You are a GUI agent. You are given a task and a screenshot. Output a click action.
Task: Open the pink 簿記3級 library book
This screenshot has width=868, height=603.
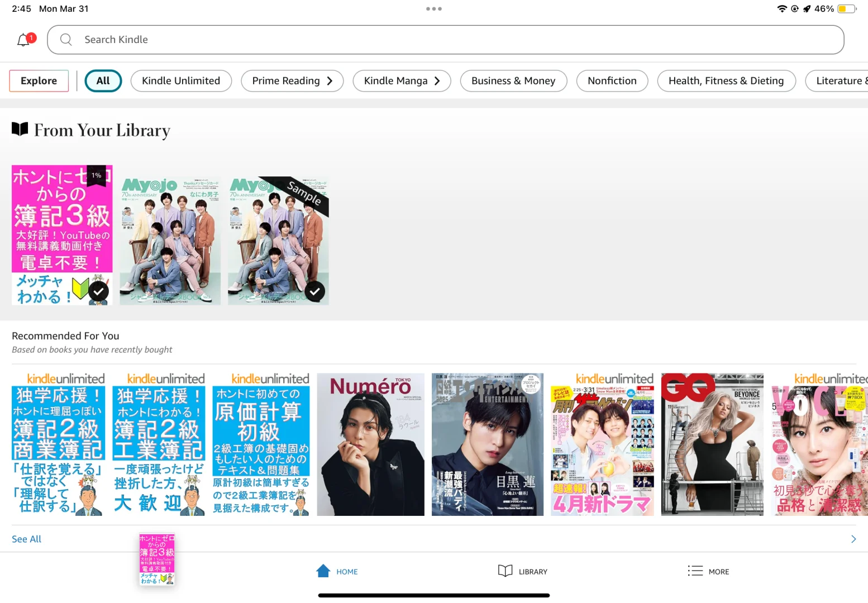pos(62,235)
